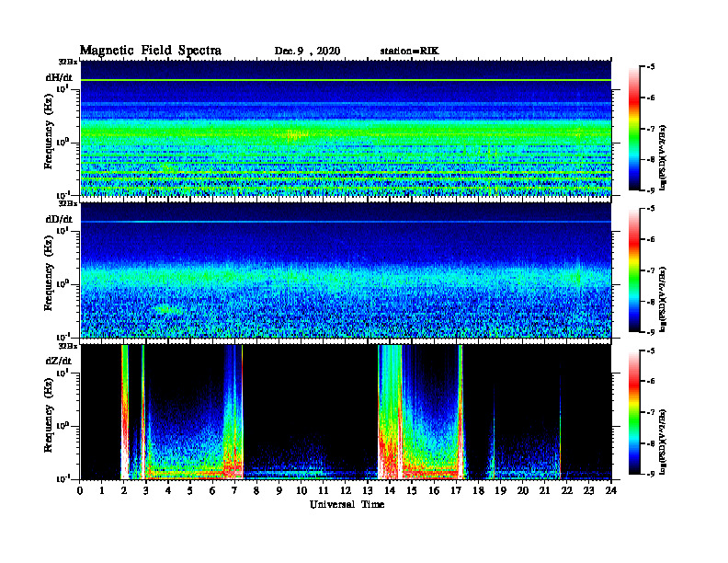
Task: Click the yellow-green patch near 9.5 UT in dH/dt
Action: 296,135
